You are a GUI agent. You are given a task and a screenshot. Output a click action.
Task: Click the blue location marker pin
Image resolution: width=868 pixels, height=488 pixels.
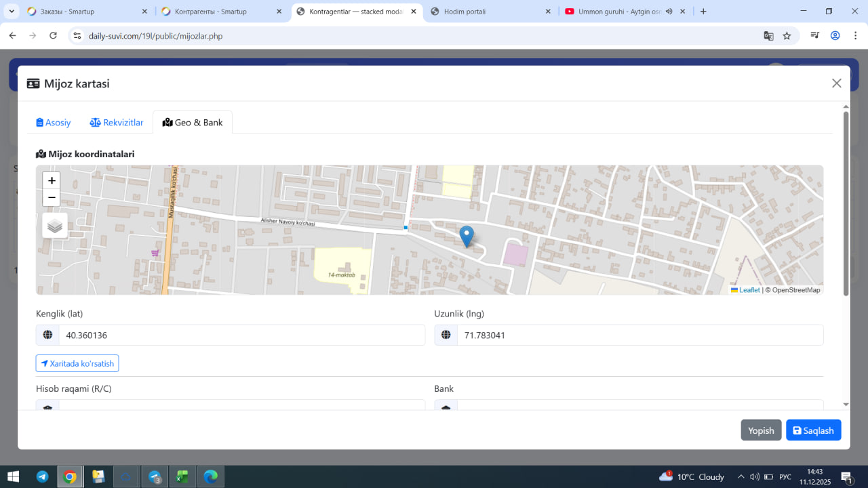coord(467,236)
